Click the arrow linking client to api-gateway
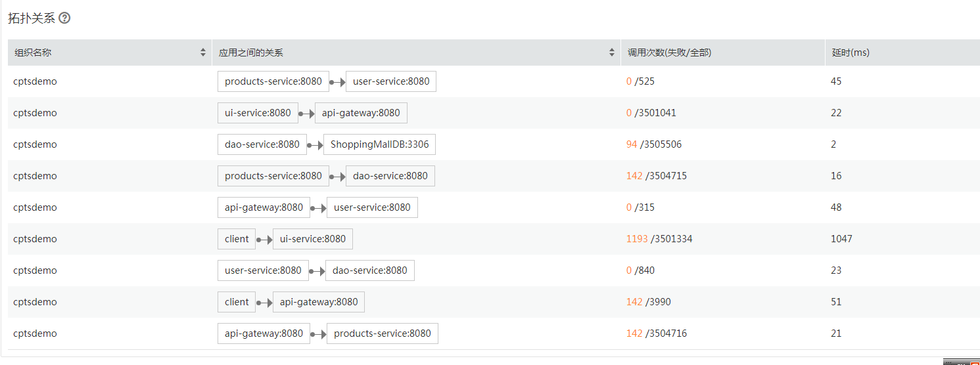Image resolution: width=980 pixels, height=365 pixels. tap(264, 302)
